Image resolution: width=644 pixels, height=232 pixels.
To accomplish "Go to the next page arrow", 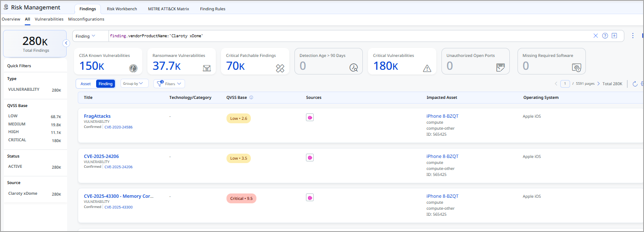I will [598, 84].
